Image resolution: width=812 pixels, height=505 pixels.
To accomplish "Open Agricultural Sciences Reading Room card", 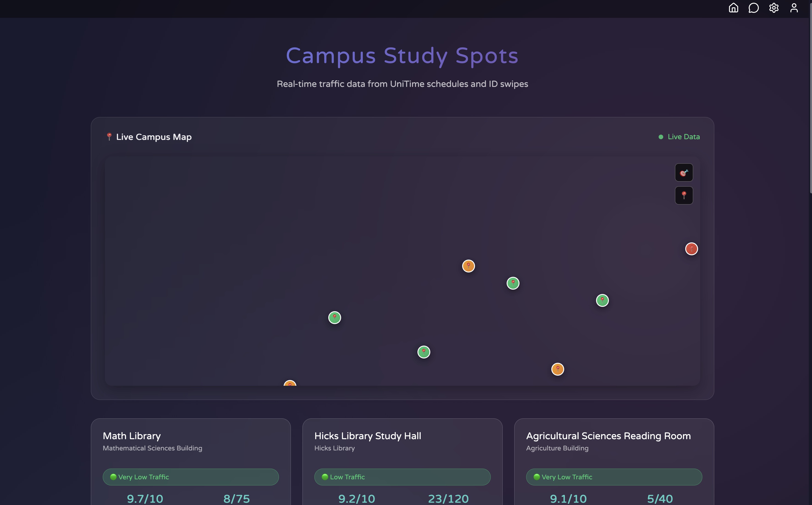I will [x=608, y=436].
